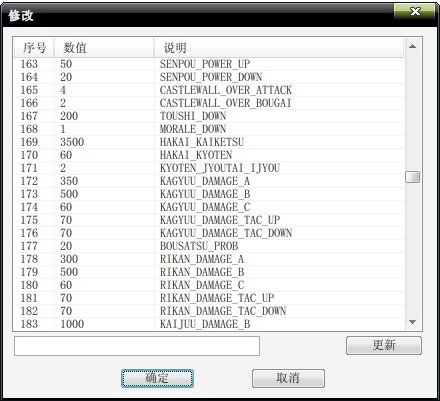Select row 167 TOUSHI_DOWN
440x401 pixels.
(x=209, y=116)
